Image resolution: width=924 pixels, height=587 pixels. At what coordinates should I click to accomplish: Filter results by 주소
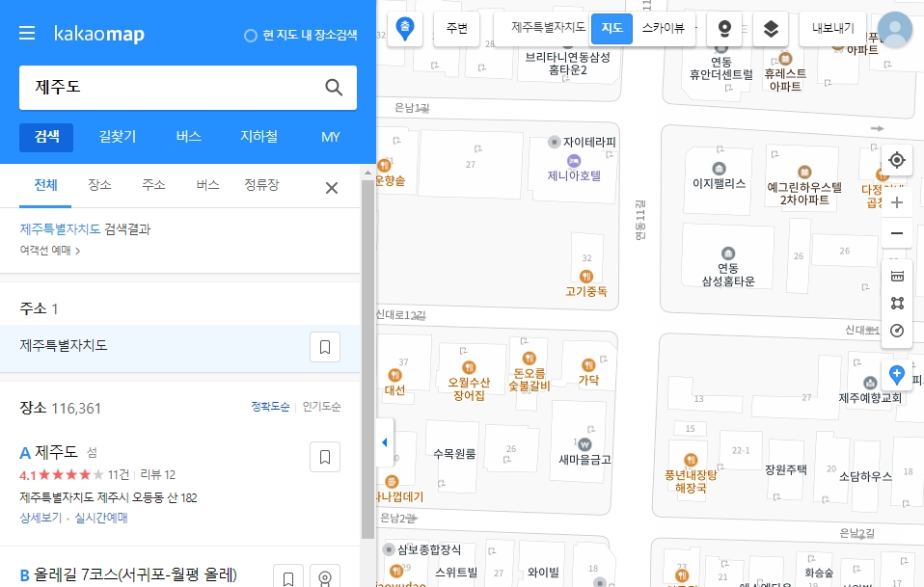click(x=153, y=185)
